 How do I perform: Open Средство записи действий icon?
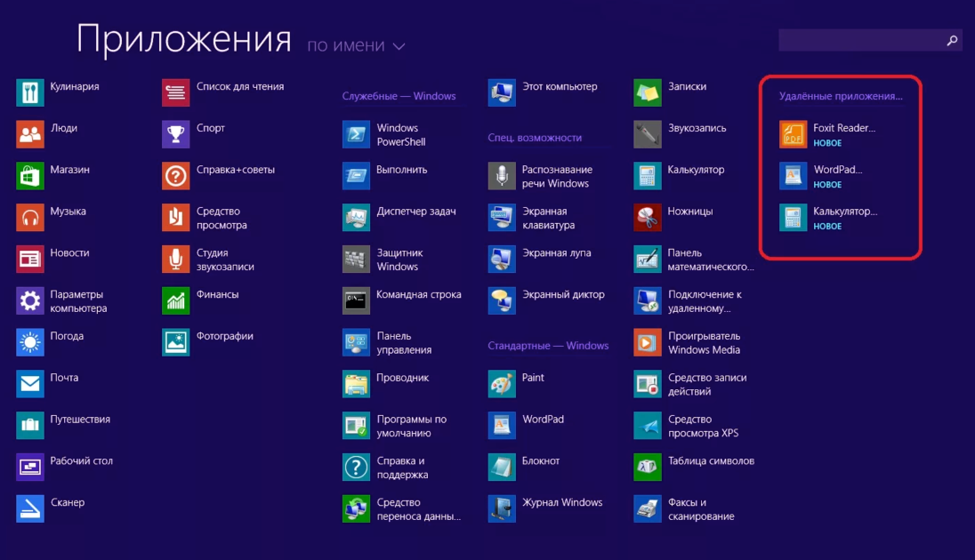(x=648, y=384)
